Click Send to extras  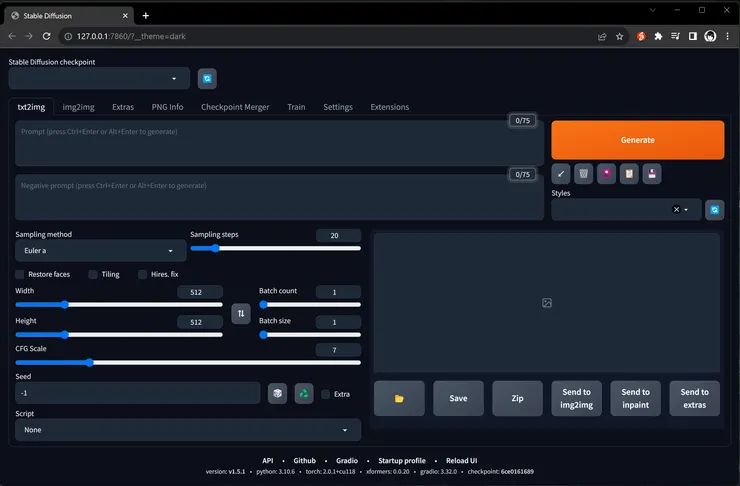click(694, 398)
